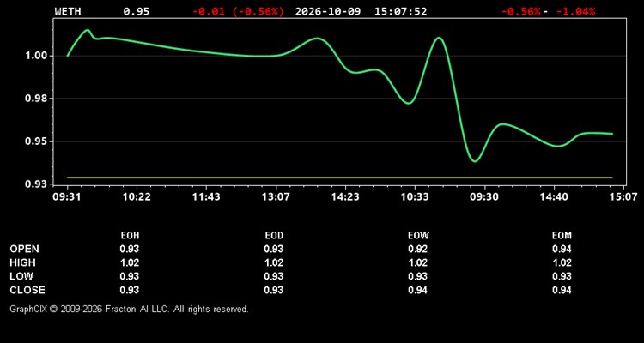Select the 0.95 y-axis label

(x=36, y=141)
